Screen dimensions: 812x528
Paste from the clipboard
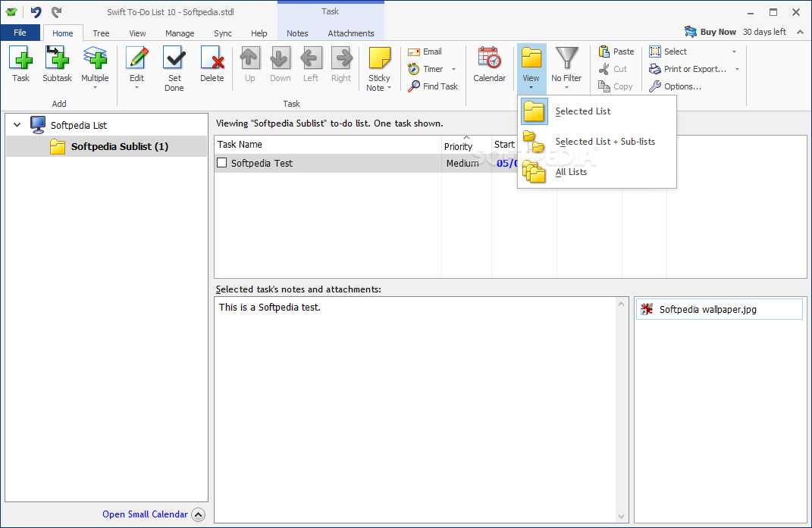coord(616,52)
